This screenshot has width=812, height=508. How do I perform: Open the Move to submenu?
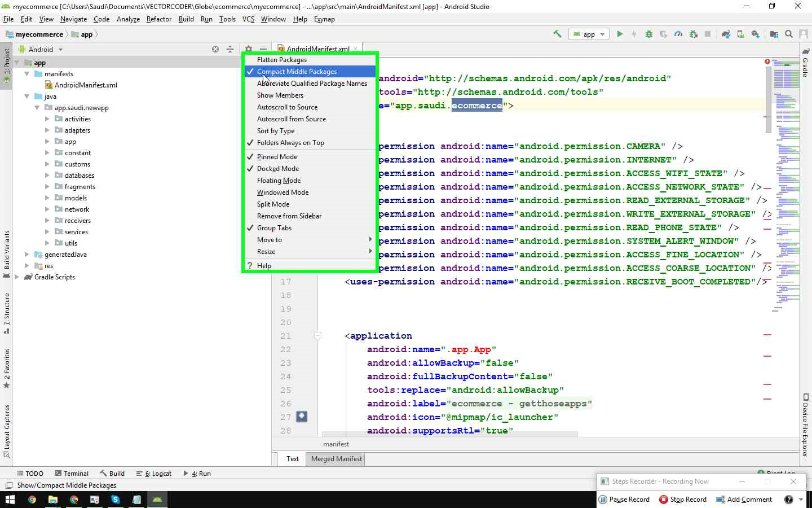(310, 240)
